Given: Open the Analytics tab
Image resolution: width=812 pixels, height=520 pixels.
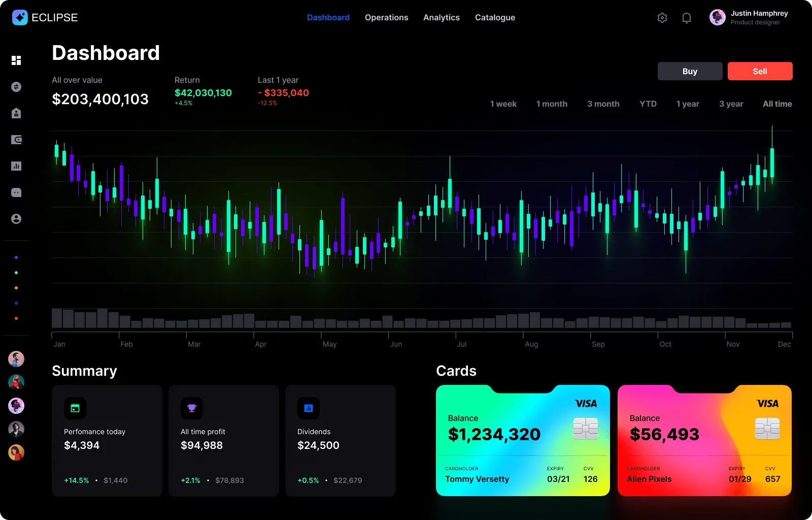Looking at the screenshot, I should [441, 17].
